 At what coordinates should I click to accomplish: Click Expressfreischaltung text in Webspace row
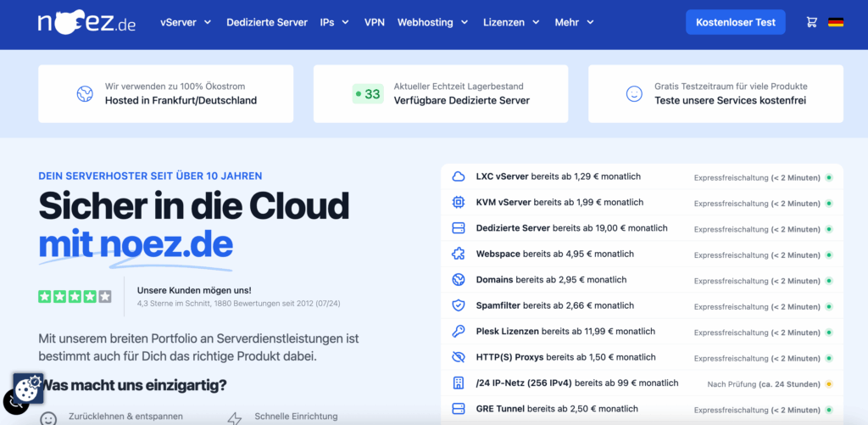coord(757,255)
